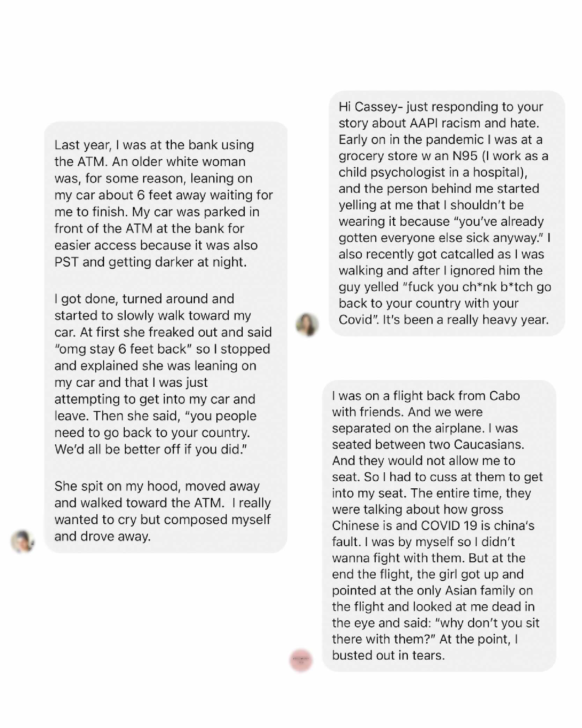
Task: Click the word "N95" in the grocery store message
Action: (465, 156)
